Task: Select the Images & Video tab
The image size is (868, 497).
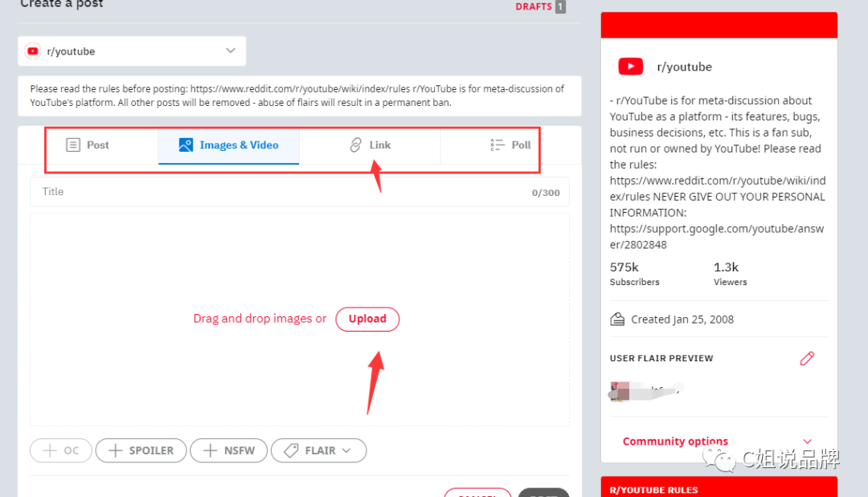Action: tap(228, 145)
